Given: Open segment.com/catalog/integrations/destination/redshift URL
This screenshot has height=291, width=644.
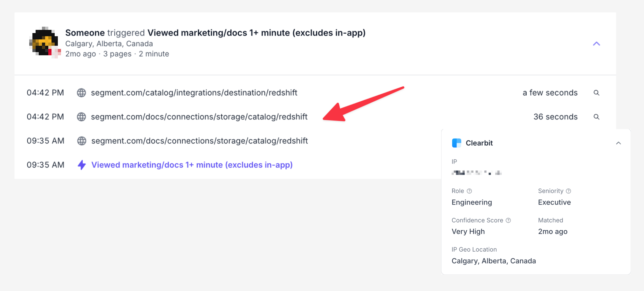Looking at the screenshot, I should [x=194, y=93].
